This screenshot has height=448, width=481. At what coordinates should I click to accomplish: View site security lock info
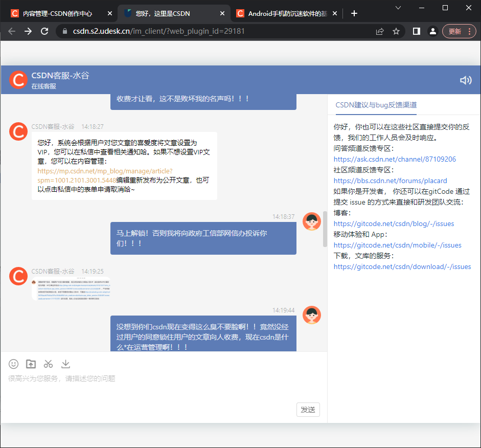pyautogui.click(x=65, y=31)
